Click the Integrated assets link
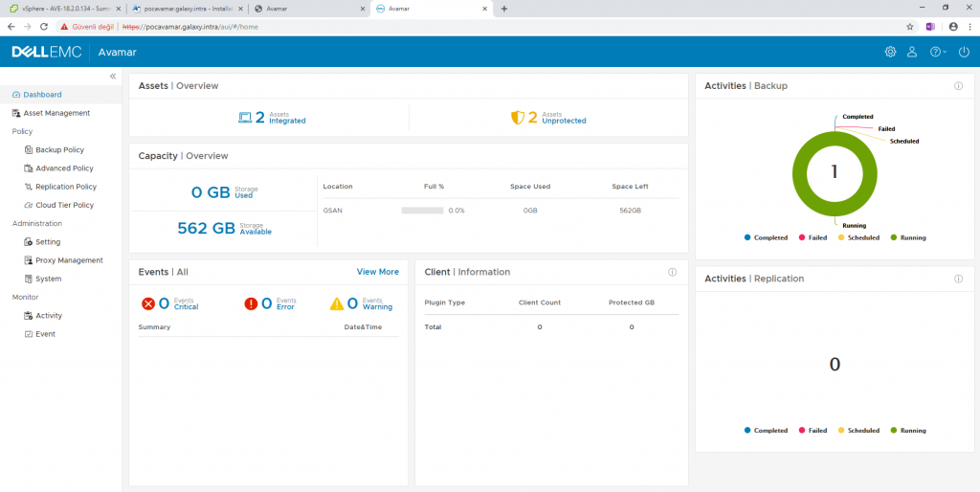Viewport: 980px width, 492px height. [x=287, y=121]
